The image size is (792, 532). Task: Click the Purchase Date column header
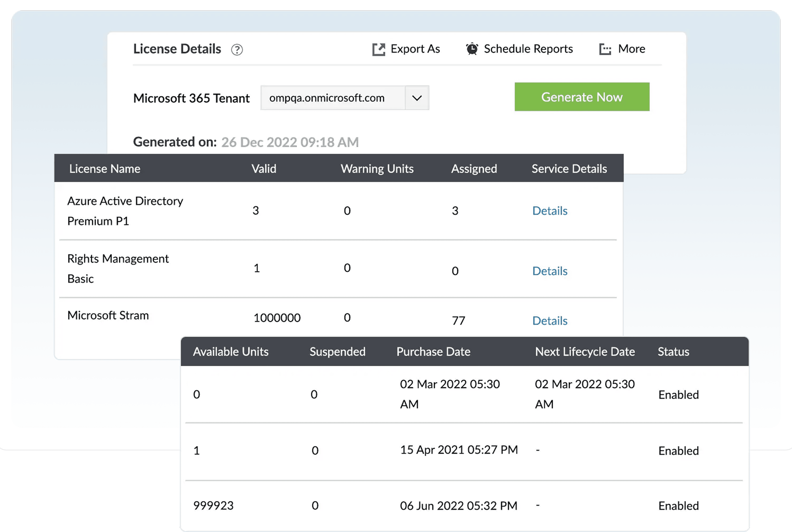click(433, 352)
